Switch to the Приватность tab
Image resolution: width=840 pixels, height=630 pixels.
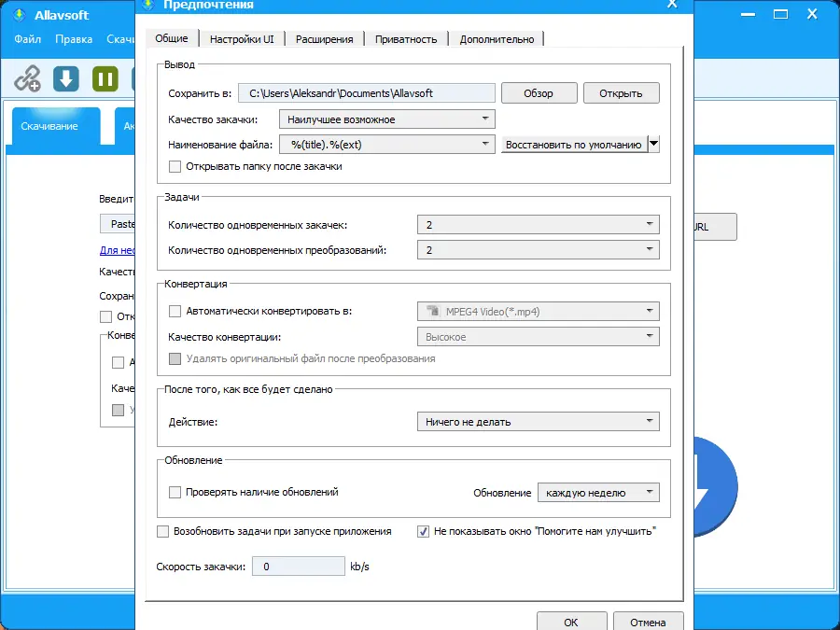tap(403, 39)
